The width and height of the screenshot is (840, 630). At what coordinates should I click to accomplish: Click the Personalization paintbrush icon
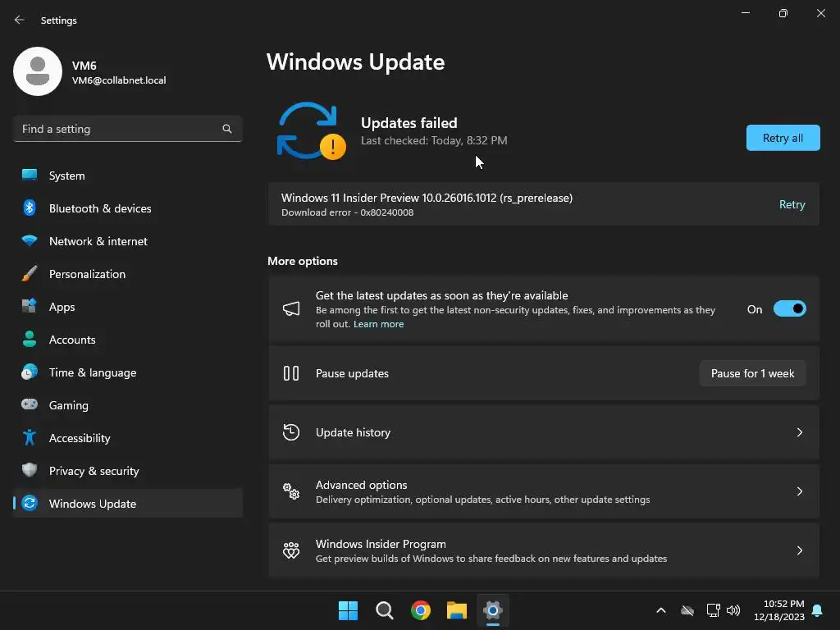coord(30,274)
